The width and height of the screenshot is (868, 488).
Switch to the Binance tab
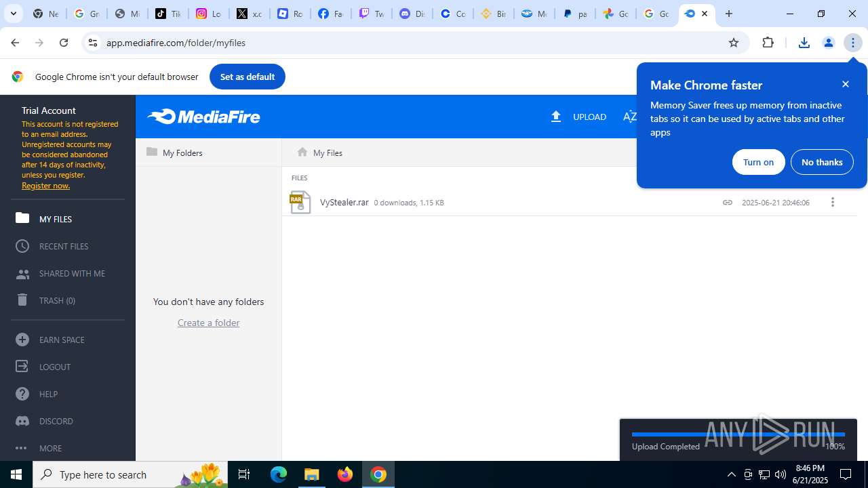[x=493, y=14]
